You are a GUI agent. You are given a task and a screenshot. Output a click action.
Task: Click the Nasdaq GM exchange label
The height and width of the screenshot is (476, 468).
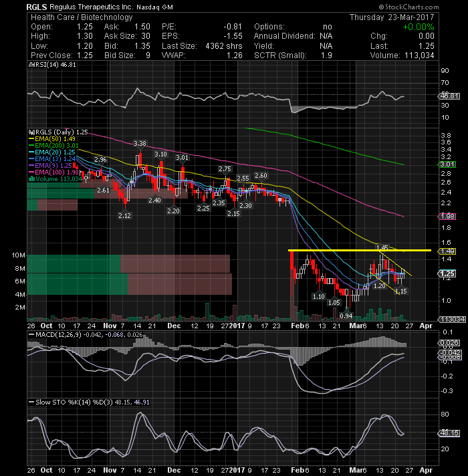tap(154, 7)
